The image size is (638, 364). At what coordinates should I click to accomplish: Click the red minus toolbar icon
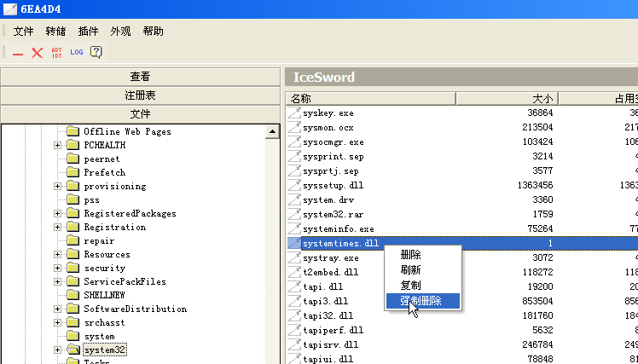click(18, 53)
